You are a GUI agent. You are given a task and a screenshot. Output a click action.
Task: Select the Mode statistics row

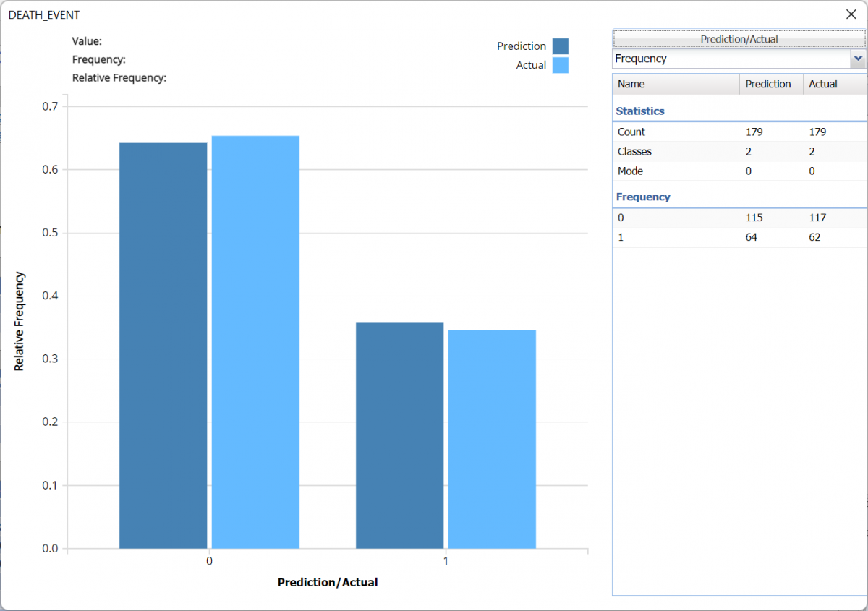(x=739, y=171)
